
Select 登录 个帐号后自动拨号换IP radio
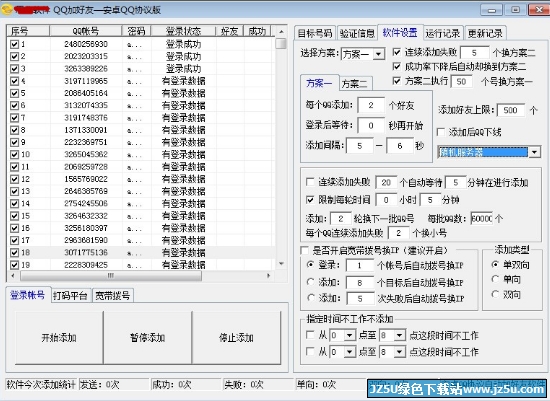[x=310, y=265]
